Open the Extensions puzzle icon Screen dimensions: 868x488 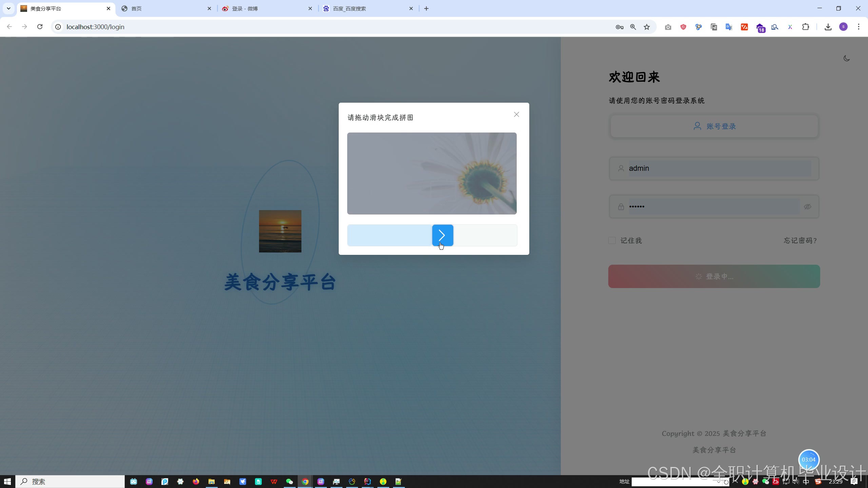tap(806, 27)
